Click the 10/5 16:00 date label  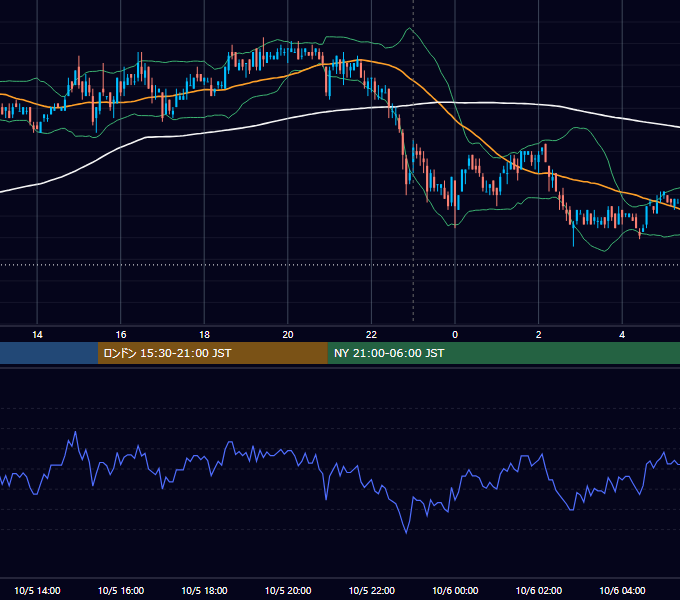coord(121,590)
